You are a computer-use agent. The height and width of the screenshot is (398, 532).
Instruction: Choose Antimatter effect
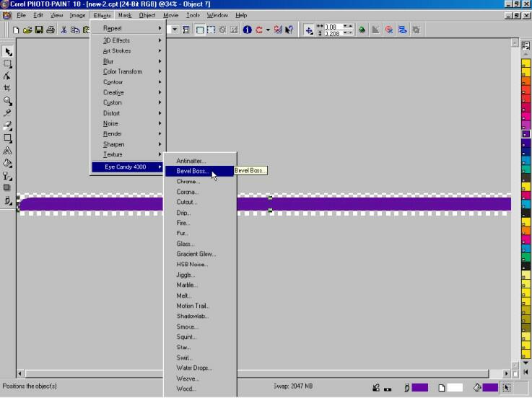click(x=199, y=161)
